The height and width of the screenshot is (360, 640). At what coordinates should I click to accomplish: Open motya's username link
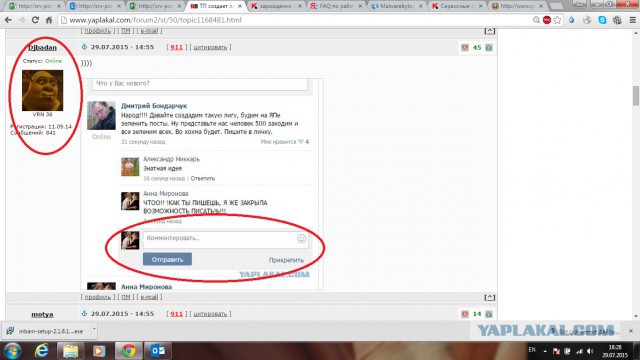pos(42,314)
